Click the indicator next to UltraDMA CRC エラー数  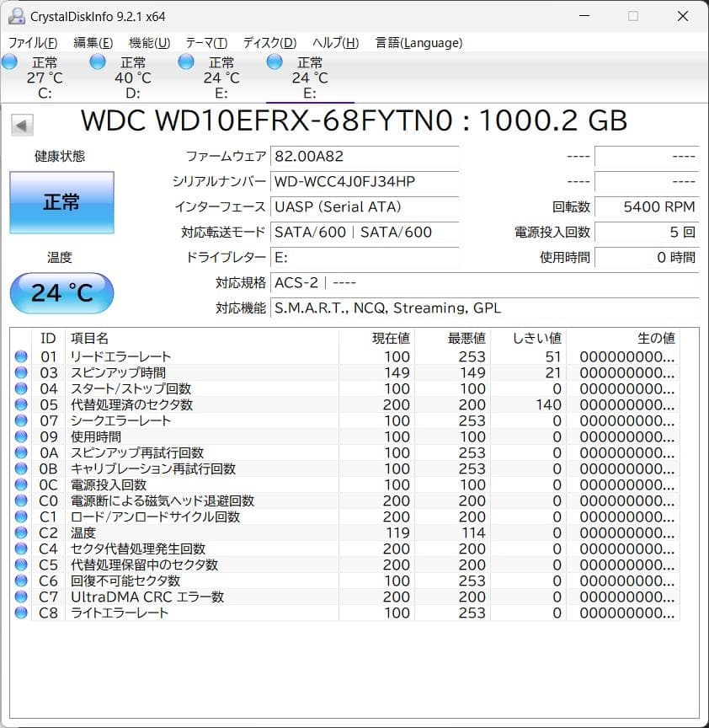pos(20,597)
